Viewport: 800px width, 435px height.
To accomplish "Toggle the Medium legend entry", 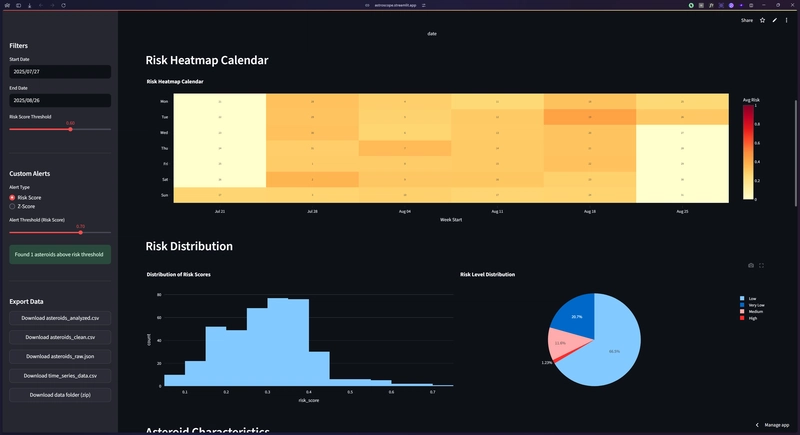I will tap(752, 312).
